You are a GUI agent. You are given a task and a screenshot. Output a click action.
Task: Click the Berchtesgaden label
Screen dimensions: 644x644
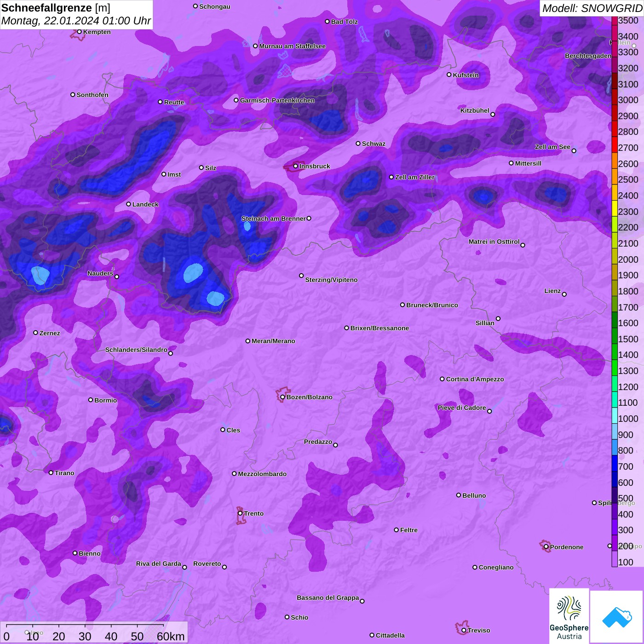[588, 56]
